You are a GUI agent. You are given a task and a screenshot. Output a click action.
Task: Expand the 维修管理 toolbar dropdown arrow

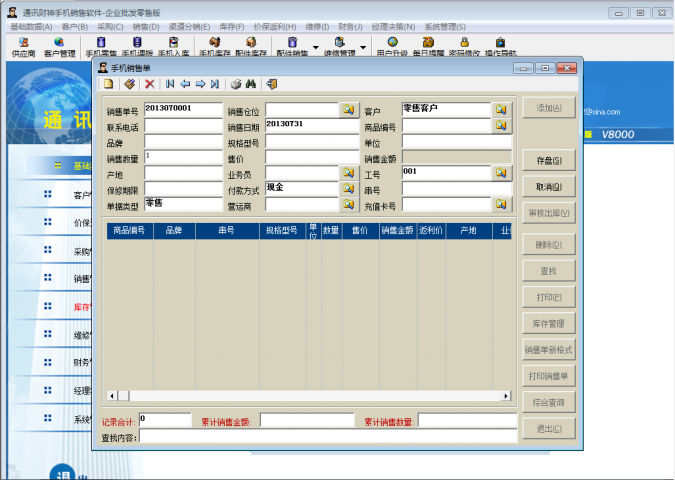pos(363,46)
